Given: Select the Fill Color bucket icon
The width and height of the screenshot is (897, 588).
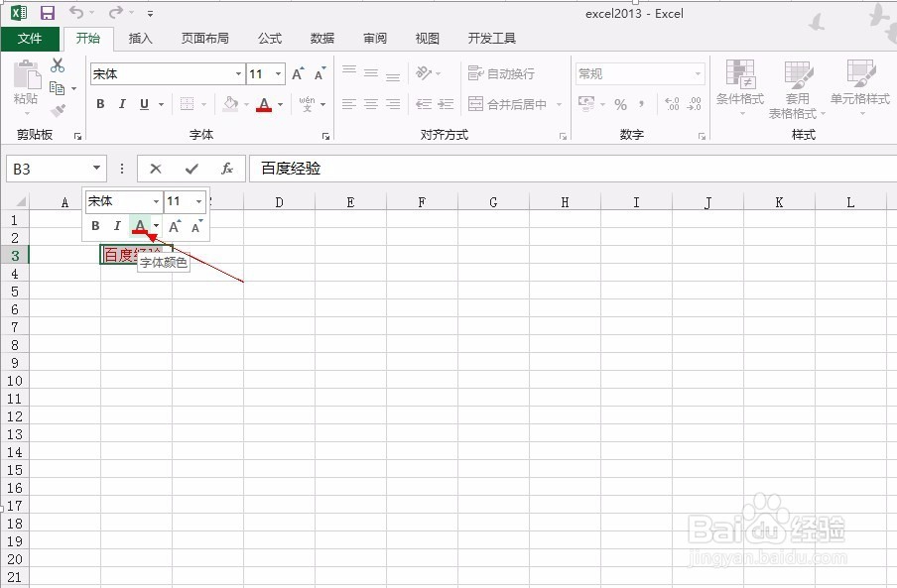Looking at the screenshot, I should point(228,104).
